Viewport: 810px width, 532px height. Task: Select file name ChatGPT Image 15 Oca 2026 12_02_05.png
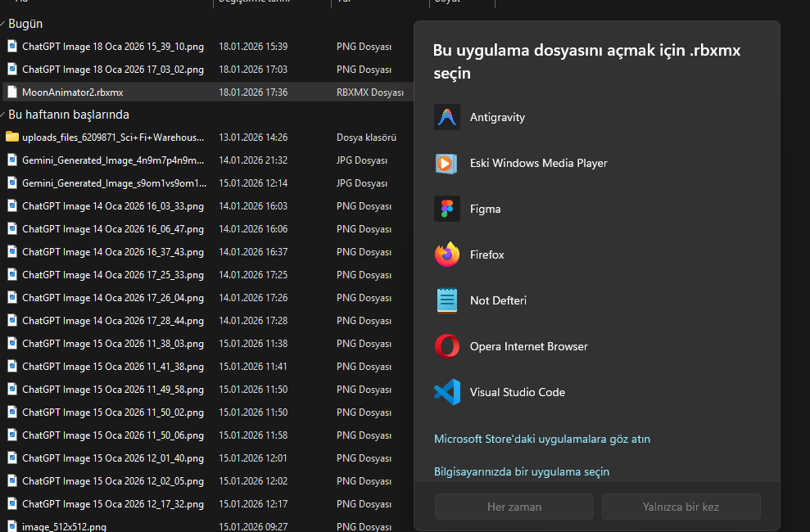coord(113,481)
